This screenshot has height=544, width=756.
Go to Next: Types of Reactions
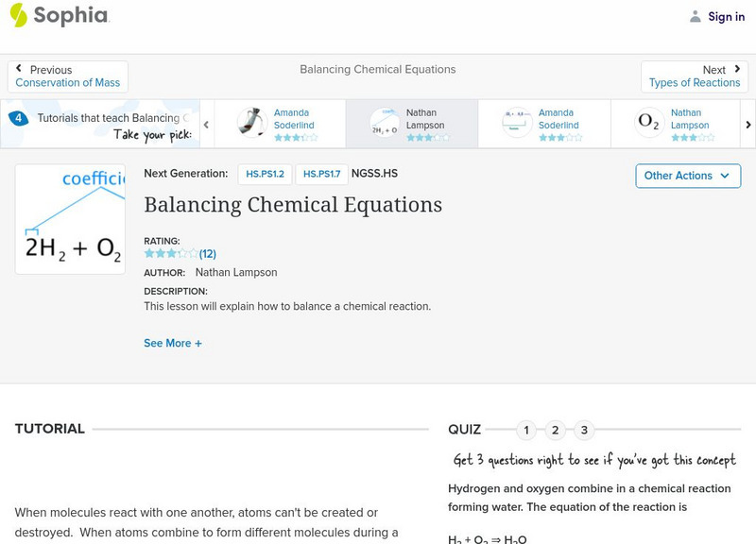tap(695, 76)
